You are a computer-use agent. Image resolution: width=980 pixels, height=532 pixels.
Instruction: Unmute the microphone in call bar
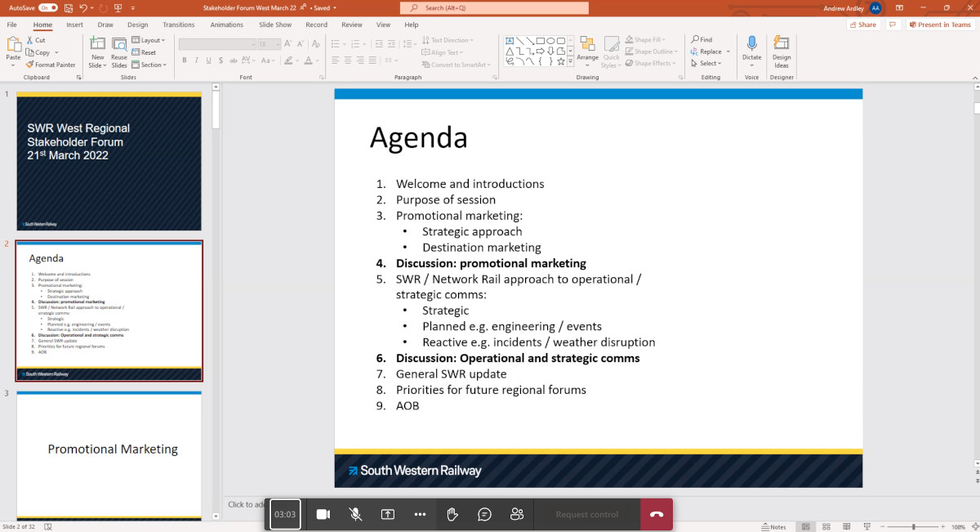click(x=355, y=514)
